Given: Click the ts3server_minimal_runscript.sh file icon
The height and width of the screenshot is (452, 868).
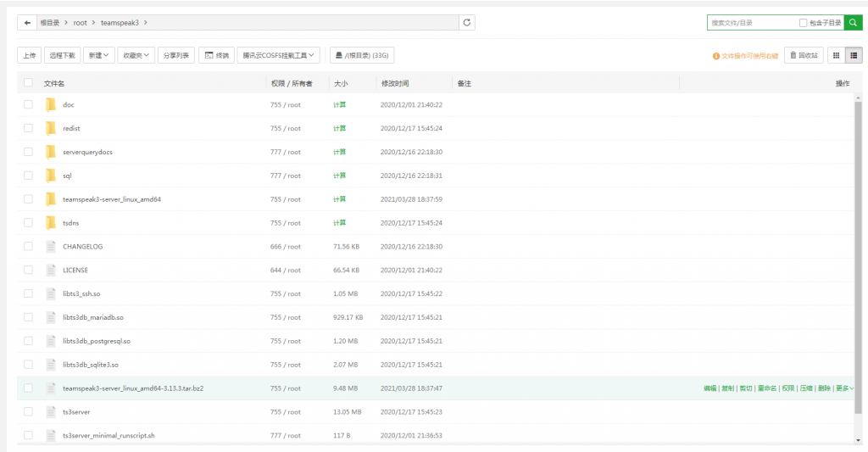Looking at the screenshot, I should click(x=50, y=435).
